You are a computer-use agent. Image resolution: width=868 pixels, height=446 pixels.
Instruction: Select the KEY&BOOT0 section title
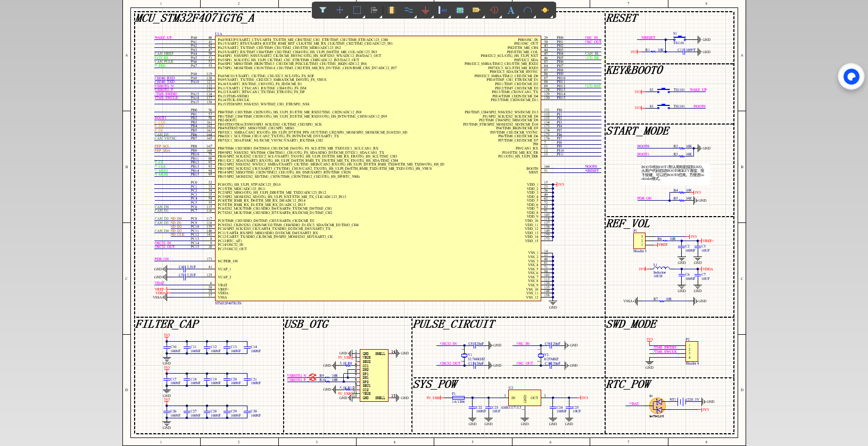click(635, 70)
